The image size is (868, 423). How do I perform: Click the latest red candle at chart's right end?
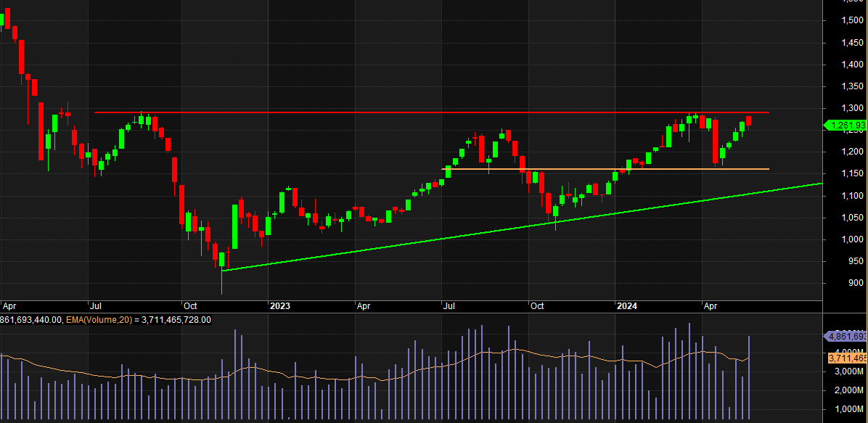coord(748,121)
